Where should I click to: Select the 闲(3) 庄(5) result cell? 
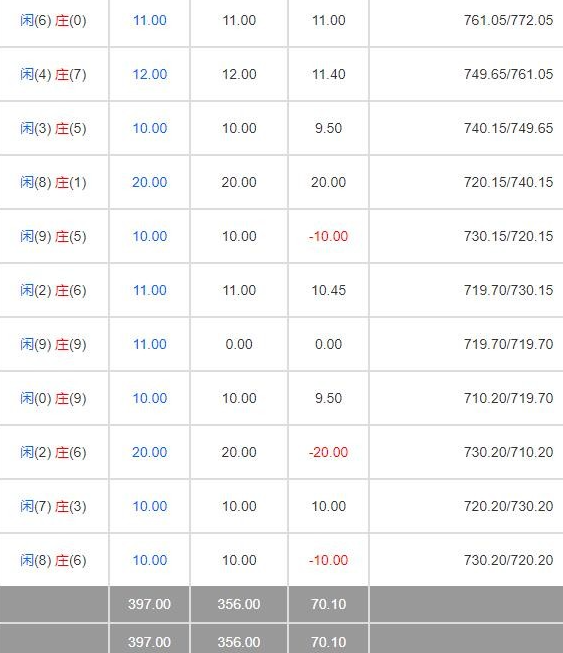53,128
